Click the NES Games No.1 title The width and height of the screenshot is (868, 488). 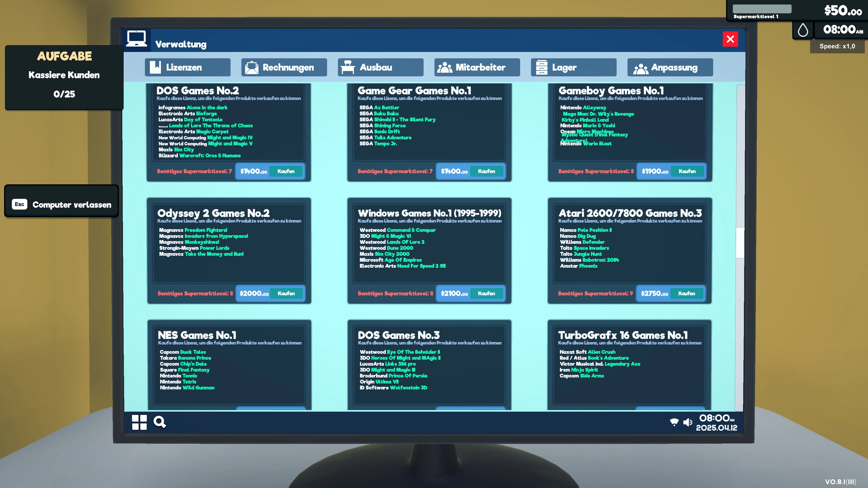(197, 335)
